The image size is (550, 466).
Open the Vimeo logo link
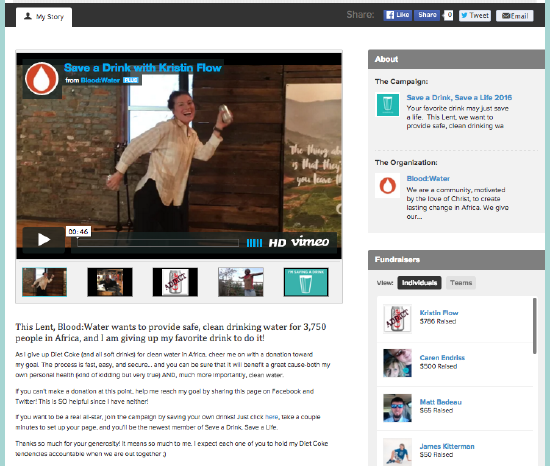point(310,242)
